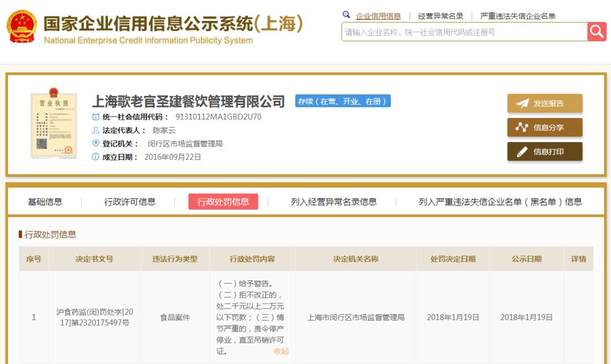Image resolution: width=611 pixels, height=364 pixels.
Task: Click the location pin icon by 登记机关
Action: click(x=96, y=143)
